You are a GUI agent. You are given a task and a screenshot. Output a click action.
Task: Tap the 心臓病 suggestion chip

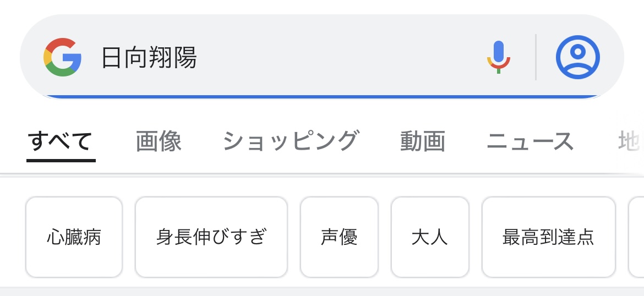click(74, 237)
